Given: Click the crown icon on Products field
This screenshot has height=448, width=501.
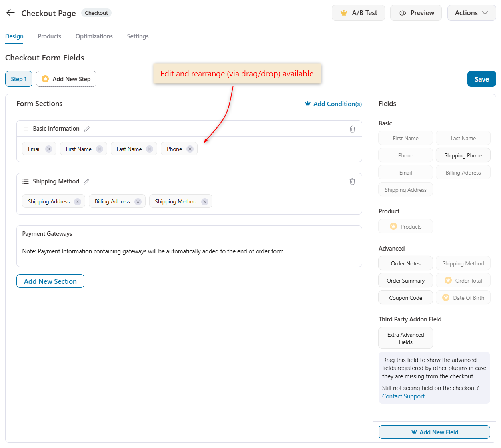Looking at the screenshot, I should 393,226.
